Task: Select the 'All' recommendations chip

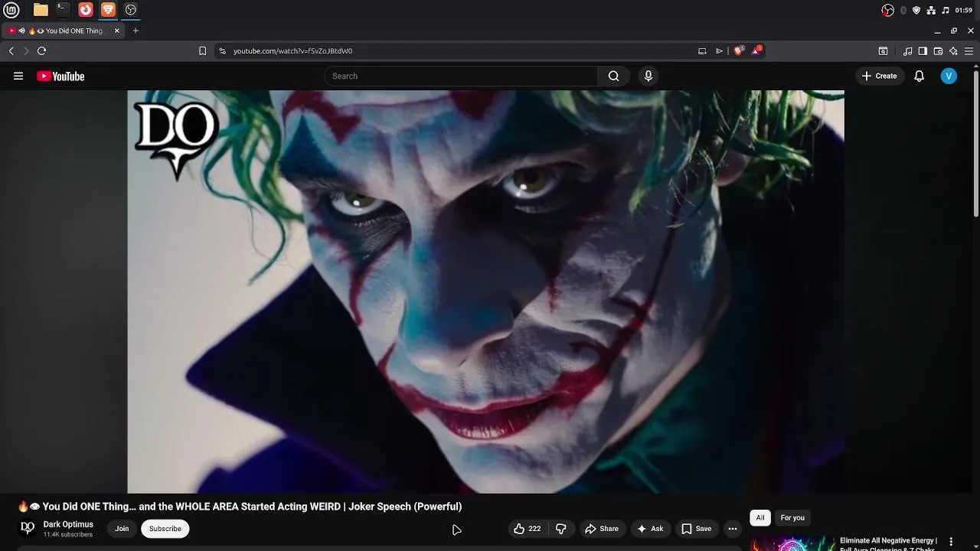Action: [x=760, y=518]
